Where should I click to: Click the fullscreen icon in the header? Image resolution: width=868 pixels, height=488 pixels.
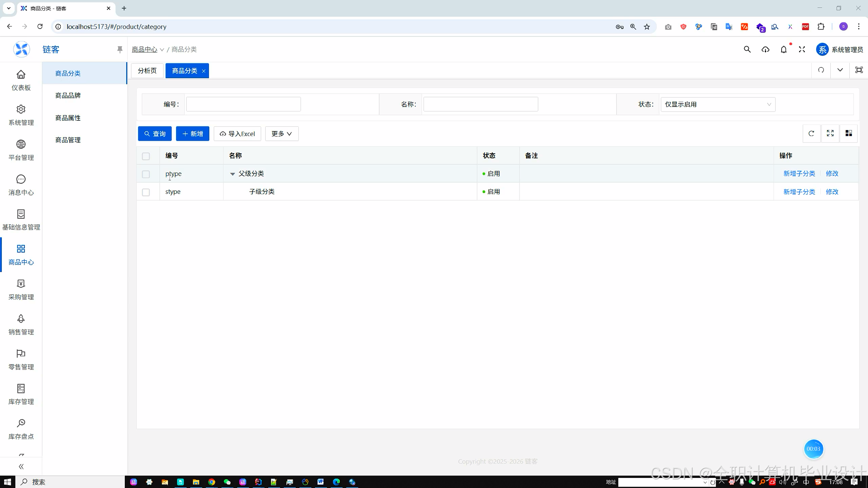(x=802, y=49)
